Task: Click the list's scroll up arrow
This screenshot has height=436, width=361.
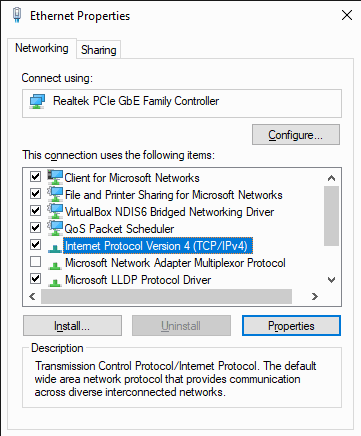Action: (x=331, y=178)
